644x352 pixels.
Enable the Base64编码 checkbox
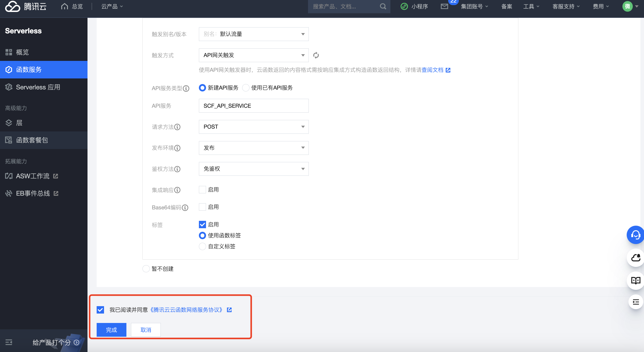pos(202,207)
